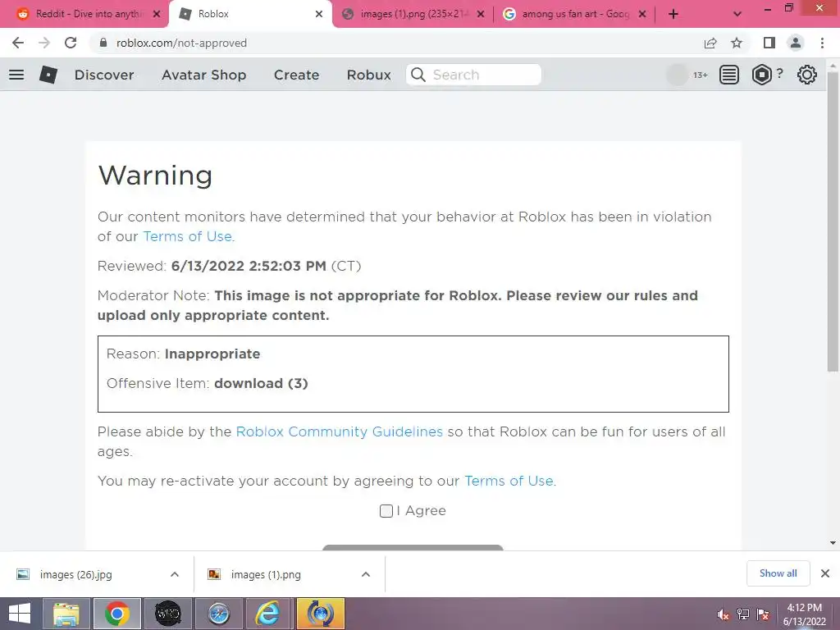Image resolution: width=840 pixels, height=630 pixels.
Task: Close the Reddit tab
Action: (x=157, y=14)
